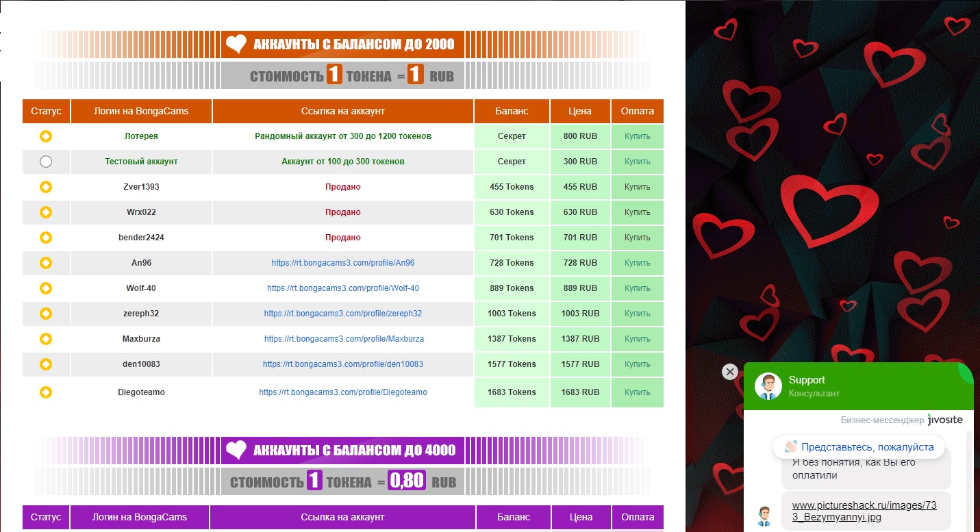
Task: Buy the Лотерея random account
Action: [637, 136]
